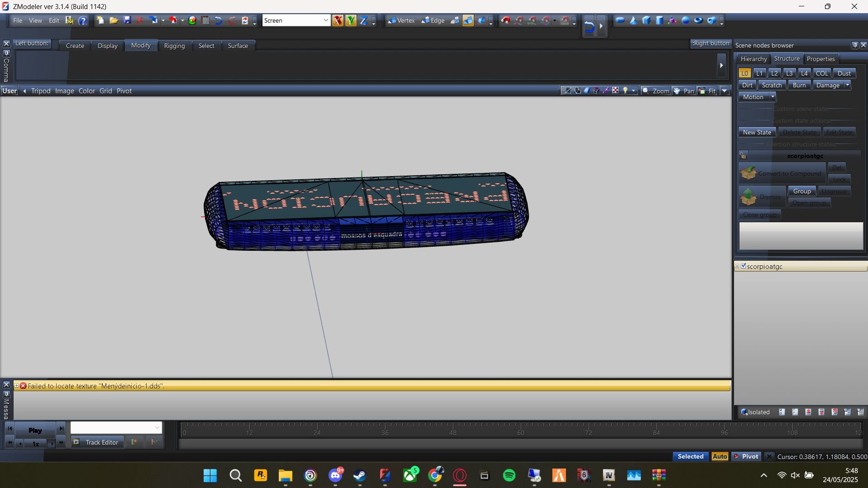Viewport: 868px width, 488px height.
Task: Open the File menu
Action: 18,20
